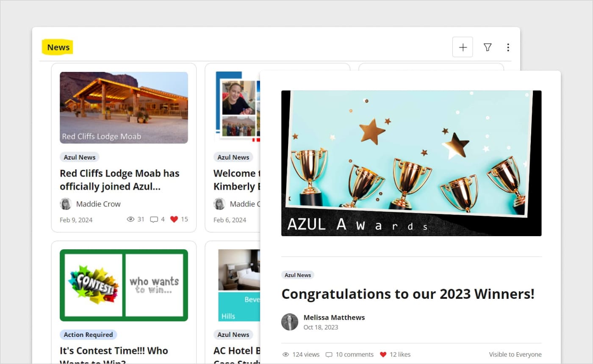
Task: Click Maddie Crow avatar on Red Cliffs card
Action: click(66, 204)
